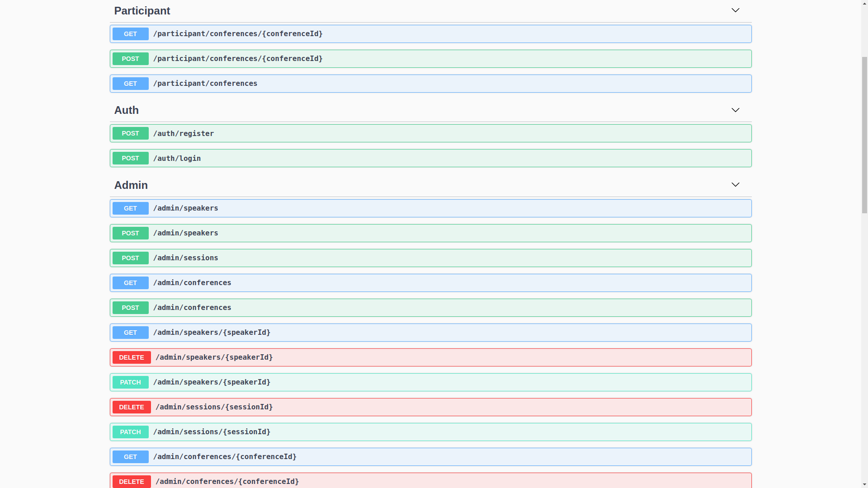Collapse the Auth section chevron
Viewport: 868px width, 488px height.
click(735, 110)
